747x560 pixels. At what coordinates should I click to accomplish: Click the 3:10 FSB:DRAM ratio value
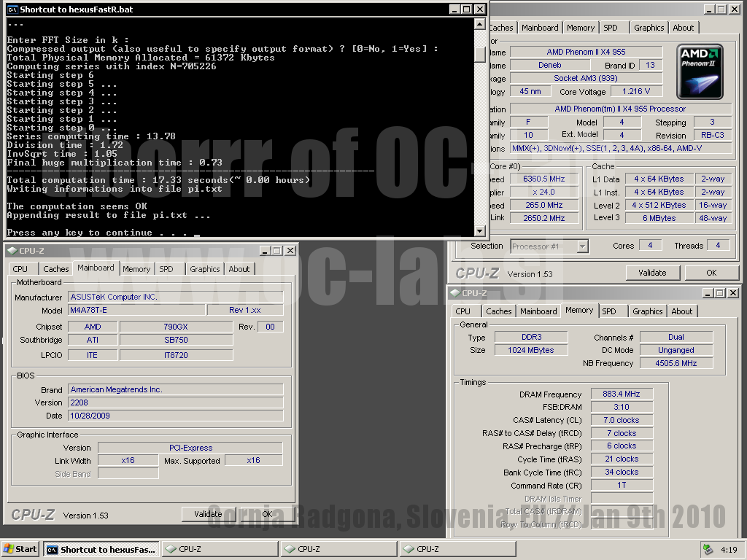[x=622, y=407]
